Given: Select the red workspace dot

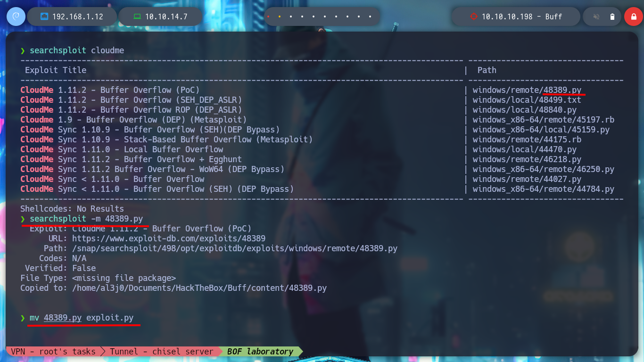Looking at the screenshot, I should click(268, 16).
